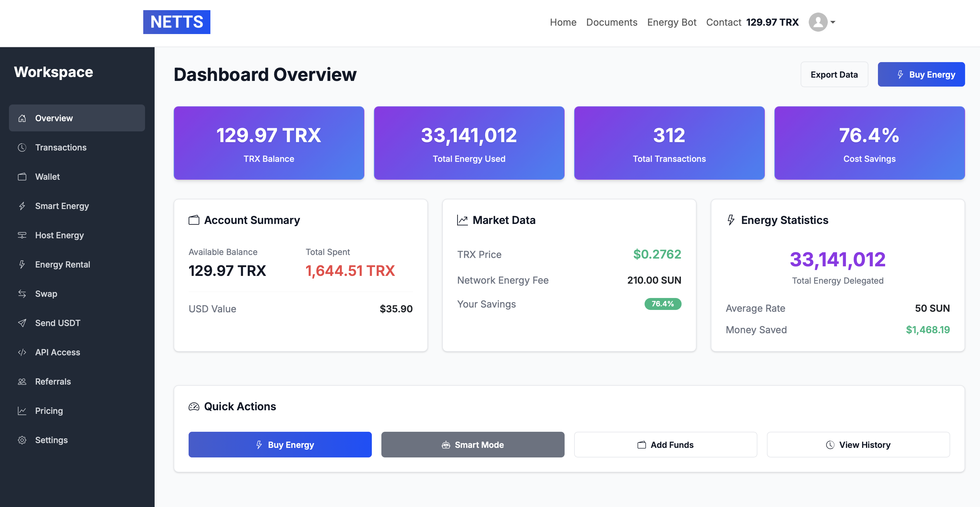This screenshot has width=980, height=507.
Task: Click the user avatar in the header
Action: click(x=818, y=22)
